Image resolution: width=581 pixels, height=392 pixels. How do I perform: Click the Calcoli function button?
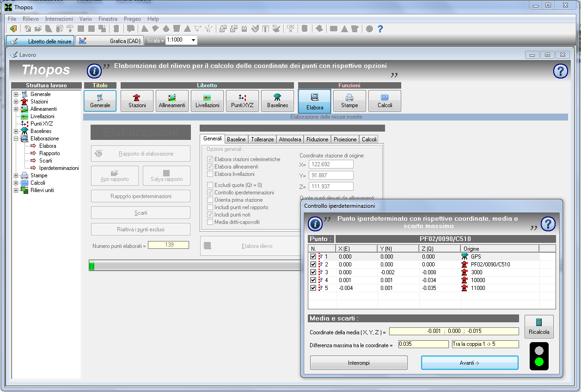tap(385, 101)
